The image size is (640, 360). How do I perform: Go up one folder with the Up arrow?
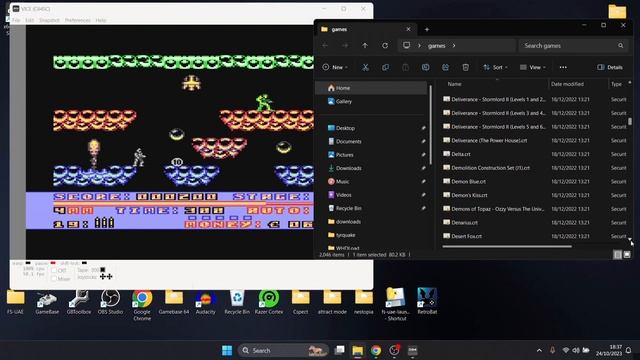pos(365,46)
